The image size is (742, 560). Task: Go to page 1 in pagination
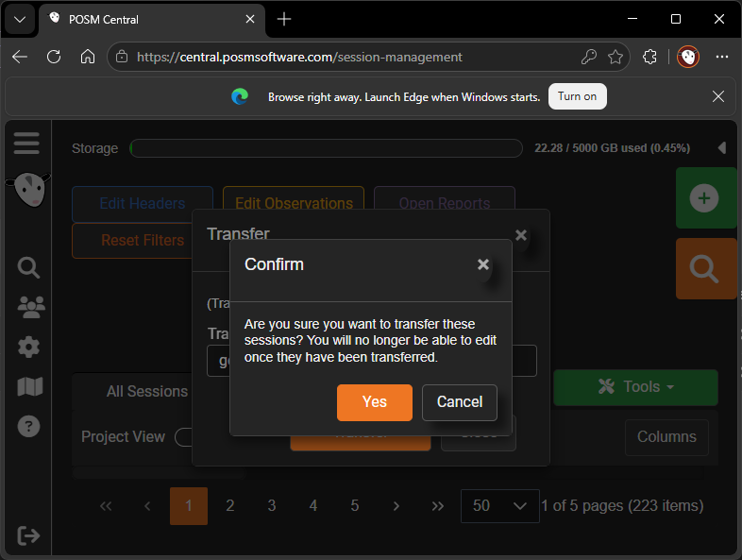tap(189, 505)
